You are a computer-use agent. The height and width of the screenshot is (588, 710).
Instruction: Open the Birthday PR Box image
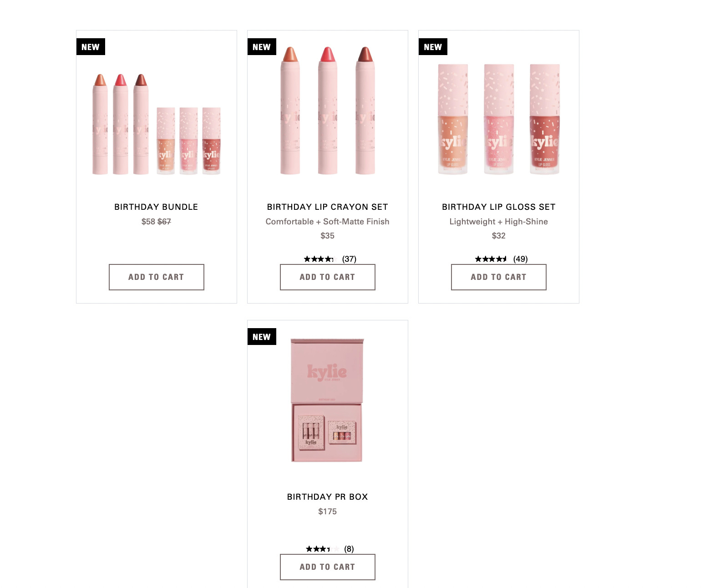[x=327, y=400]
